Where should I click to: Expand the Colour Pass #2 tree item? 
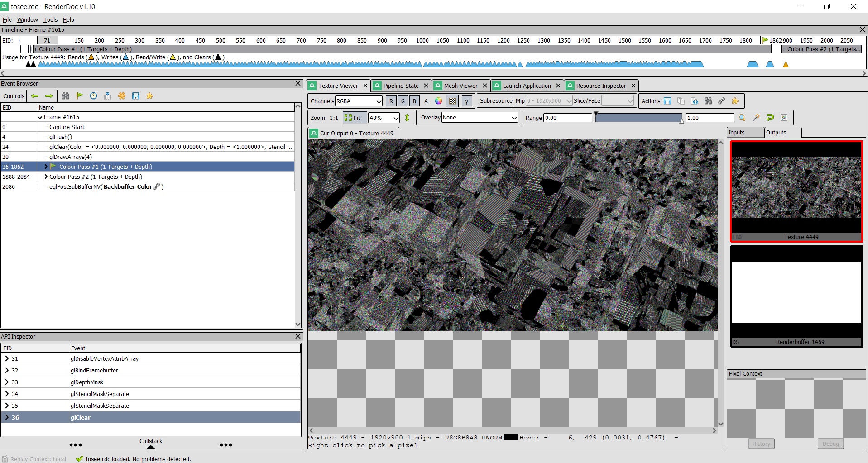[46, 177]
